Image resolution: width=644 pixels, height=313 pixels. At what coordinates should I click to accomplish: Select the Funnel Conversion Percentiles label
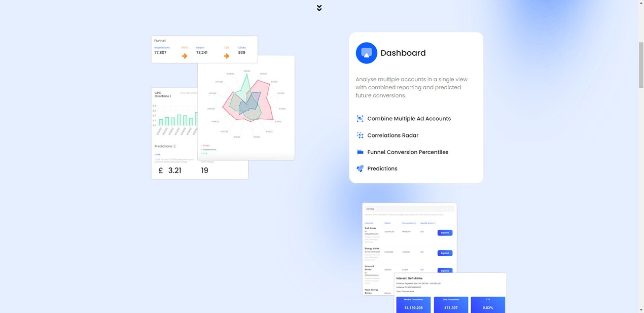[408, 152]
